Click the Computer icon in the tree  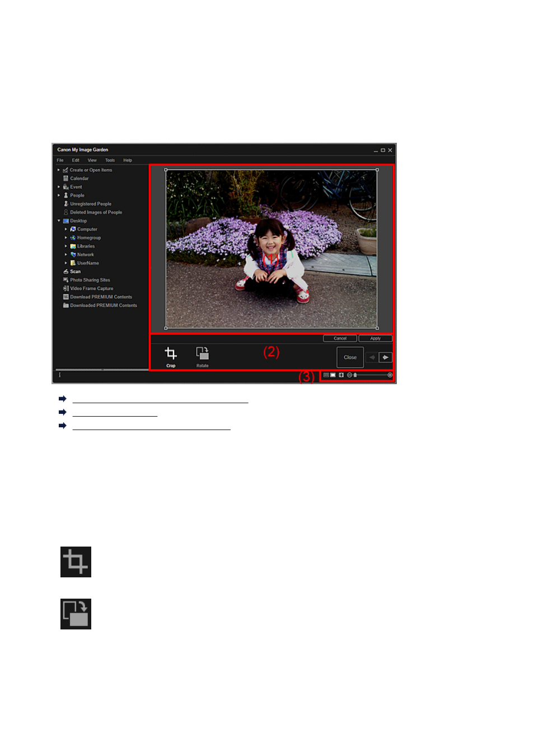tap(73, 229)
